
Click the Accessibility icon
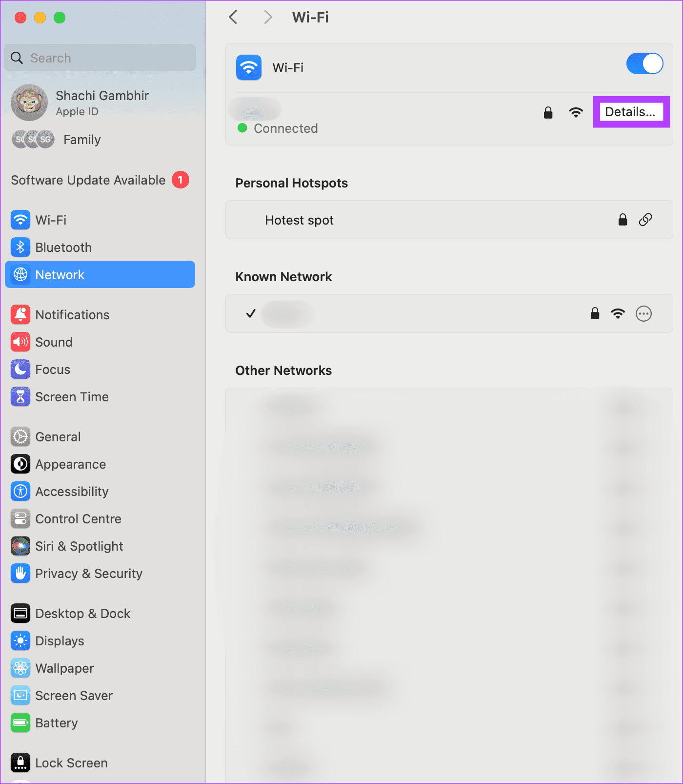[x=20, y=492]
